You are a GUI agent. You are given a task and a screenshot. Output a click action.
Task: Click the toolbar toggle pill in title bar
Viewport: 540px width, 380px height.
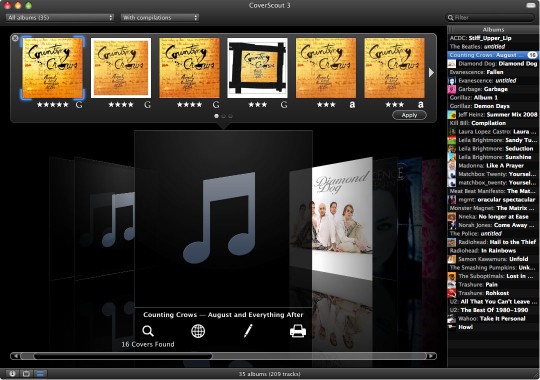(x=531, y=5)
